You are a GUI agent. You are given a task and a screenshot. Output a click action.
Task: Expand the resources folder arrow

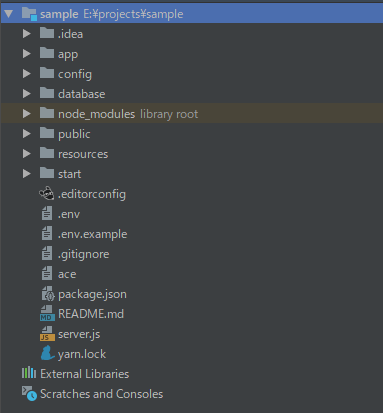click(x=27, y=154)
